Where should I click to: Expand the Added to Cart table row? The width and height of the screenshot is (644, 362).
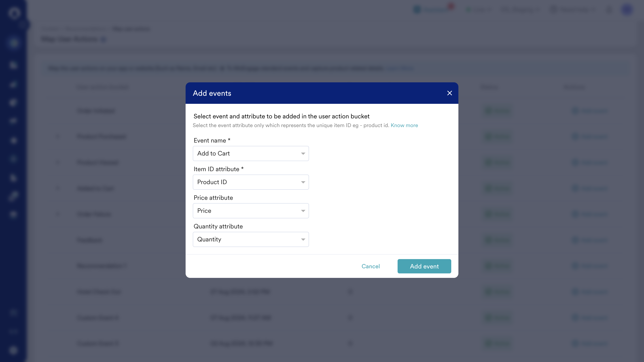point(58,188)
